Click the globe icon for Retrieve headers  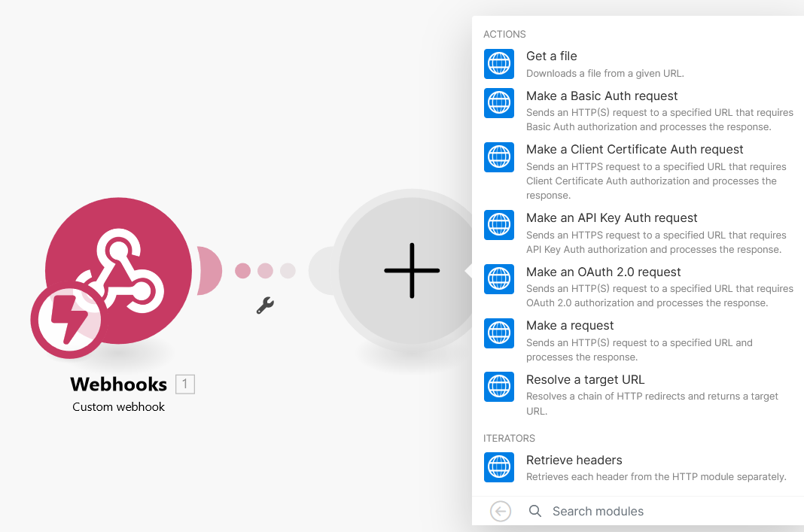499,467
